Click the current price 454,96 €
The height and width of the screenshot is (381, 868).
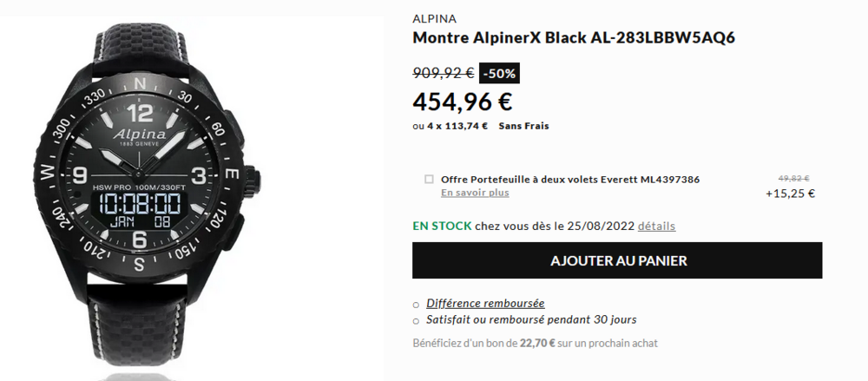point(462,102)
